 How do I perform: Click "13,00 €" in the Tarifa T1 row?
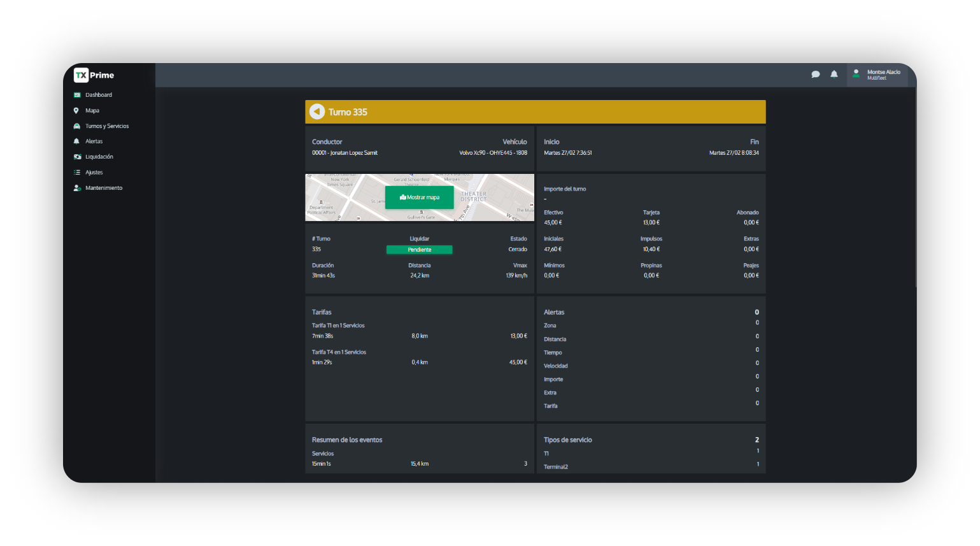(518, 336)
